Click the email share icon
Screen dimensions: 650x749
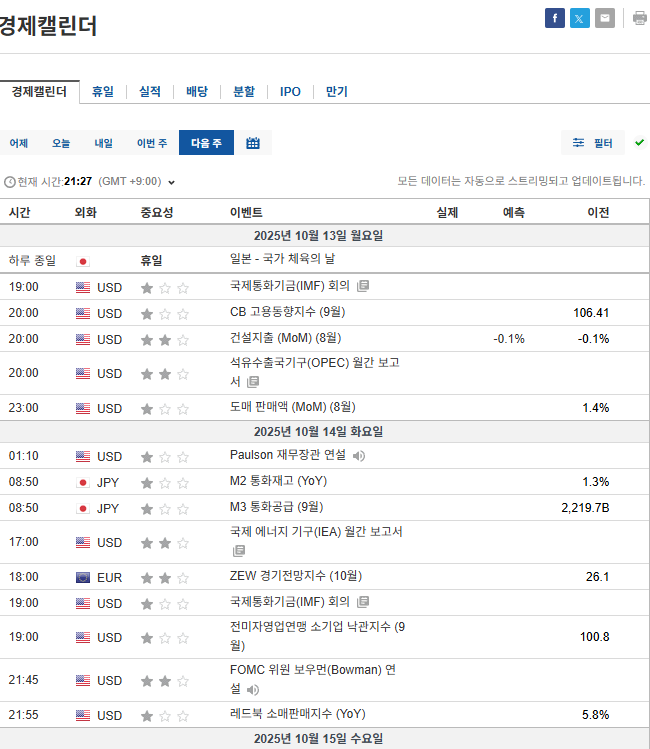(x=605, y=18)
